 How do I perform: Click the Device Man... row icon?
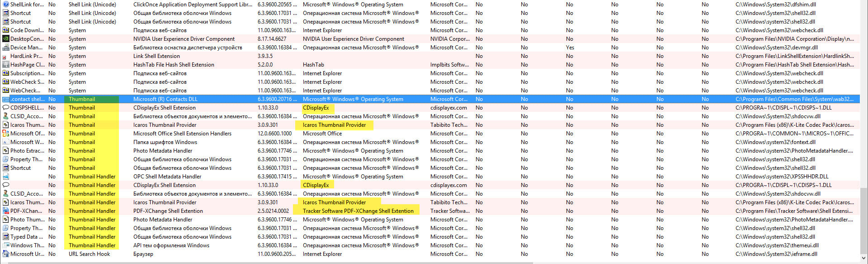6,48
